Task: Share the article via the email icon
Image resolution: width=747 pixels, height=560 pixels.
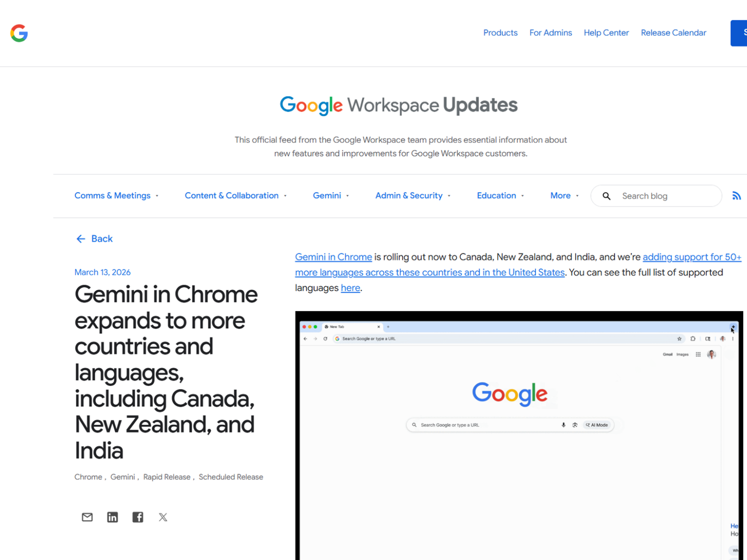Action: 87,517
